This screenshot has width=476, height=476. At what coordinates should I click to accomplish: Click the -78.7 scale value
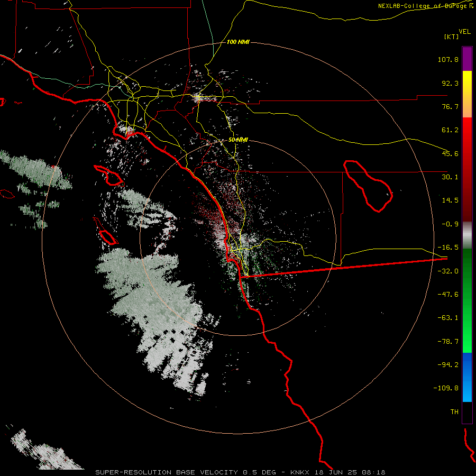coord(448,342)
